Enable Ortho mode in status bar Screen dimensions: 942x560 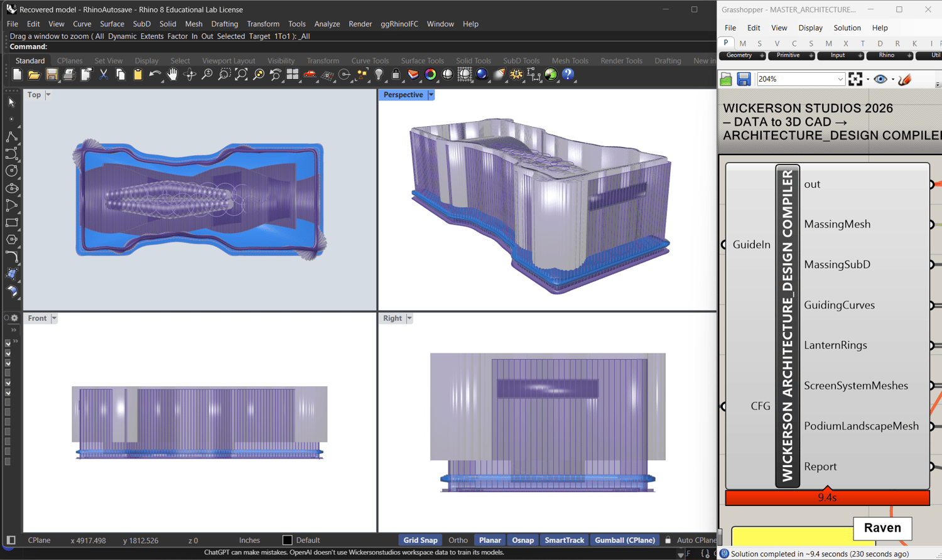tap(458, 540)
